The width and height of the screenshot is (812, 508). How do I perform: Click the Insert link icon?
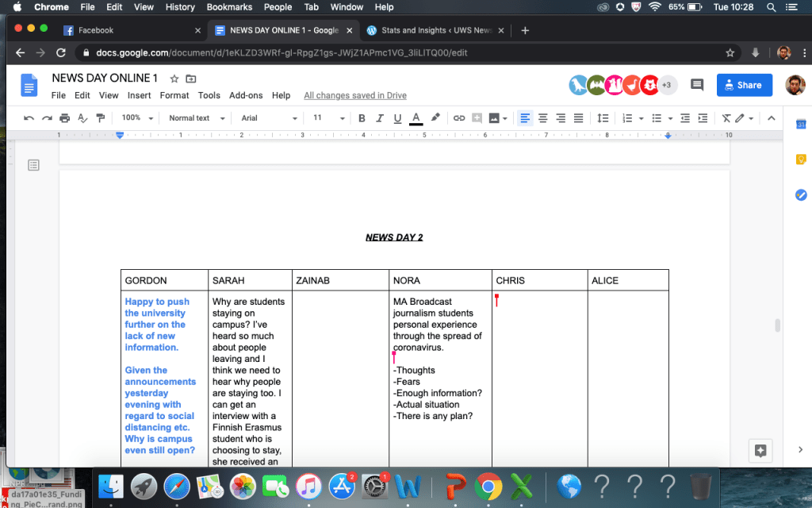click(x=458, y=118)
